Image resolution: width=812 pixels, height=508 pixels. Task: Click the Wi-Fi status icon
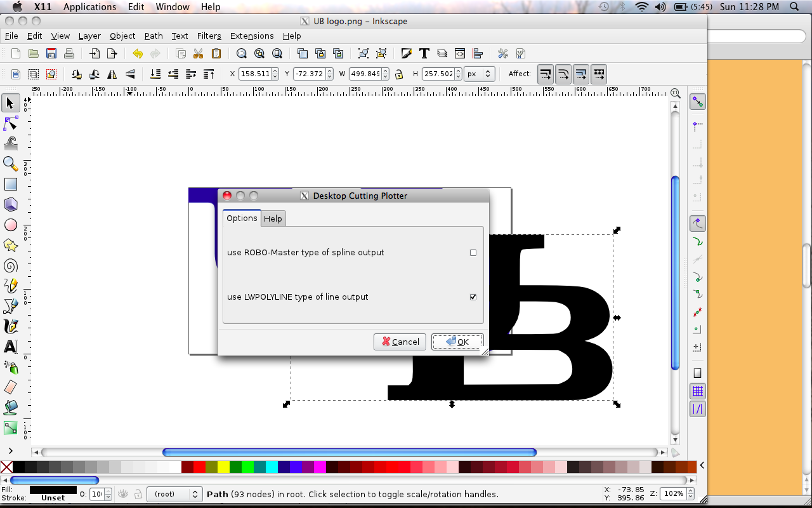pyautogui.click(x=642, y=7)
